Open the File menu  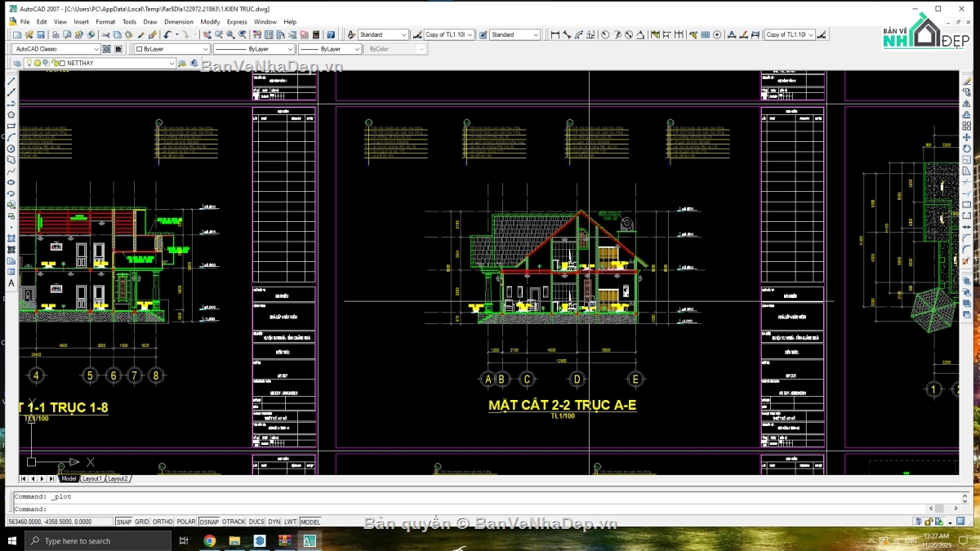pos(24,22)
